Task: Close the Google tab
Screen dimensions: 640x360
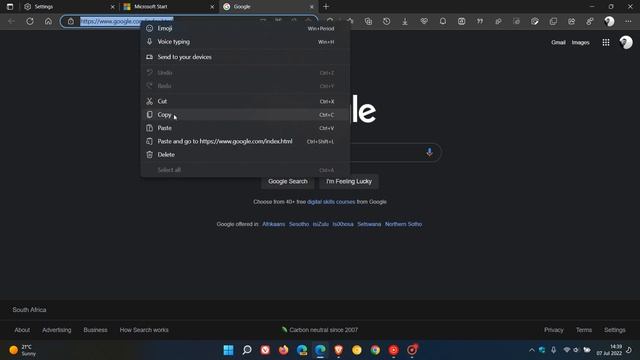Action: pyautogui.click(x=311, y=7)
